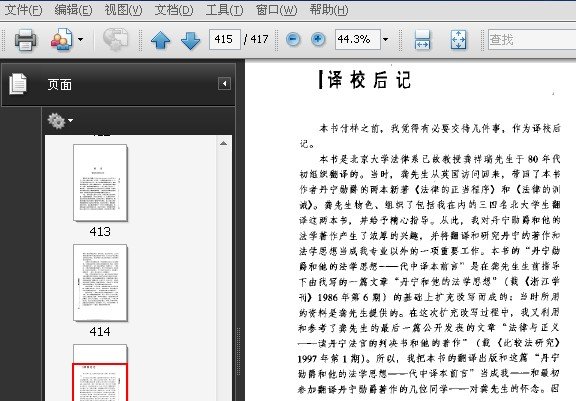Image resolution: width=576 pixels, height=401 pixels.
Task: Collapse the pages panel with arrow button
Action: 224,84
